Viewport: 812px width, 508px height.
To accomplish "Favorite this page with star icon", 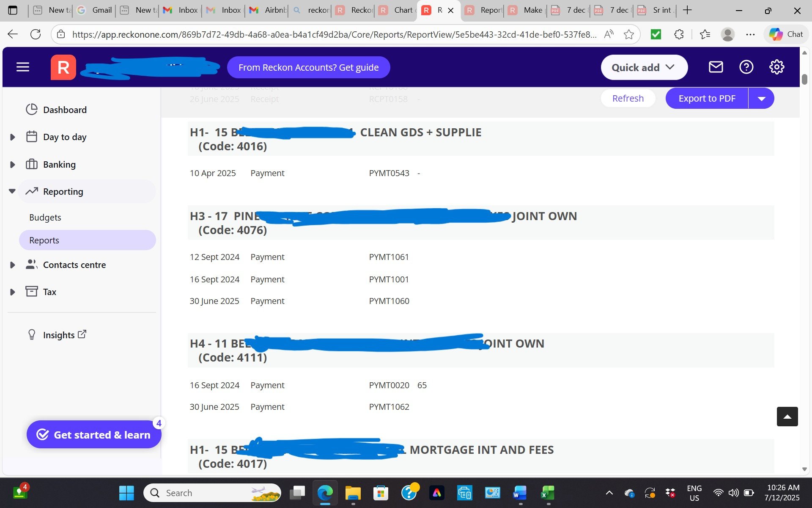I will click(629, 34).
